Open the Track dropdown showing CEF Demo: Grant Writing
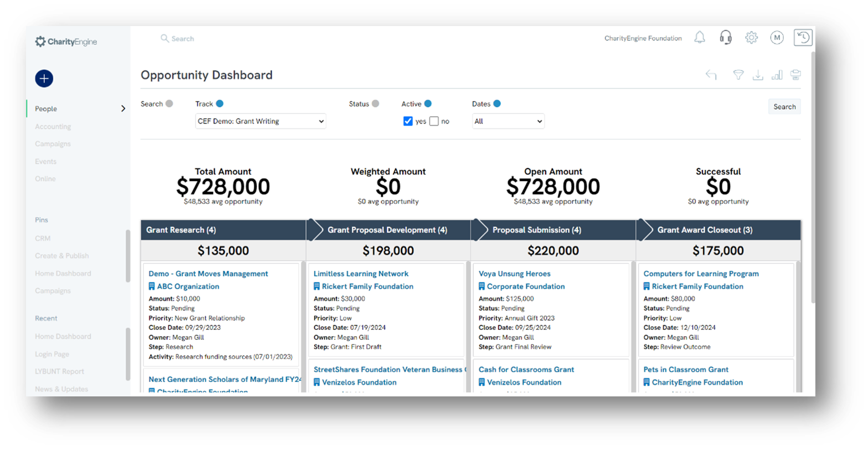The height and width of the screenshot is (449, 868). click(x=260, y=121)
